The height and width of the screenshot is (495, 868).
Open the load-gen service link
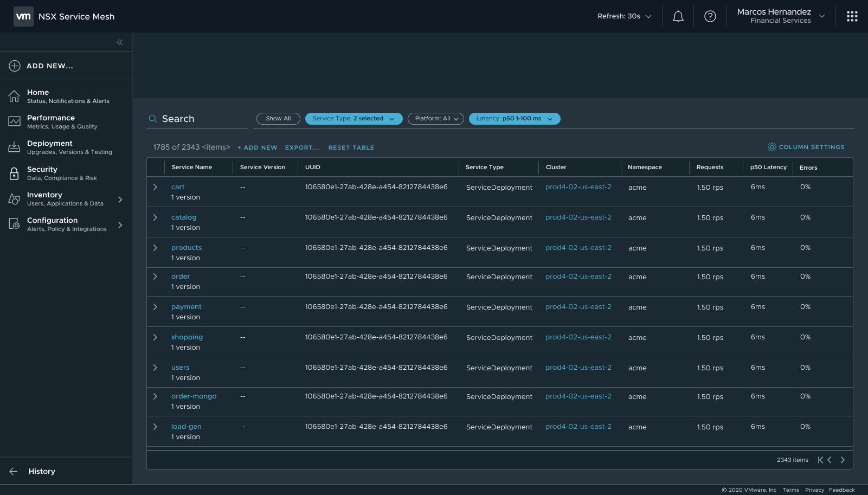click(x=186, y=427)
